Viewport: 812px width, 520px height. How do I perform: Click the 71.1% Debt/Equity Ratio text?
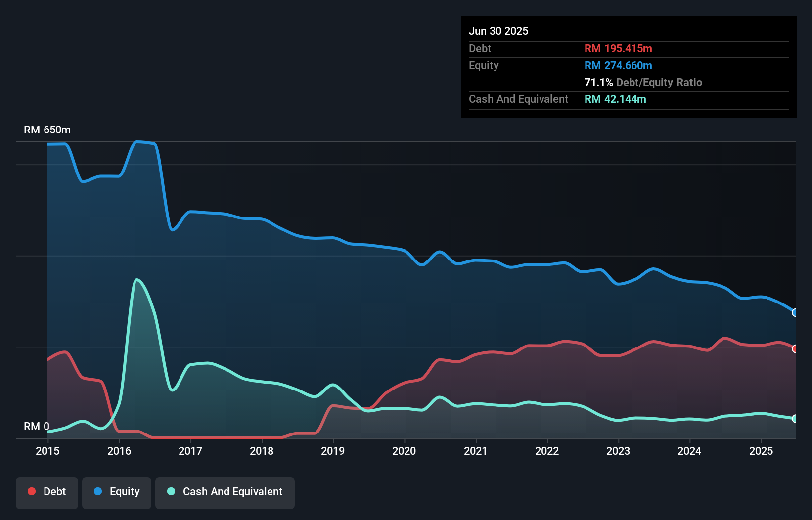[x=643, y=83]
